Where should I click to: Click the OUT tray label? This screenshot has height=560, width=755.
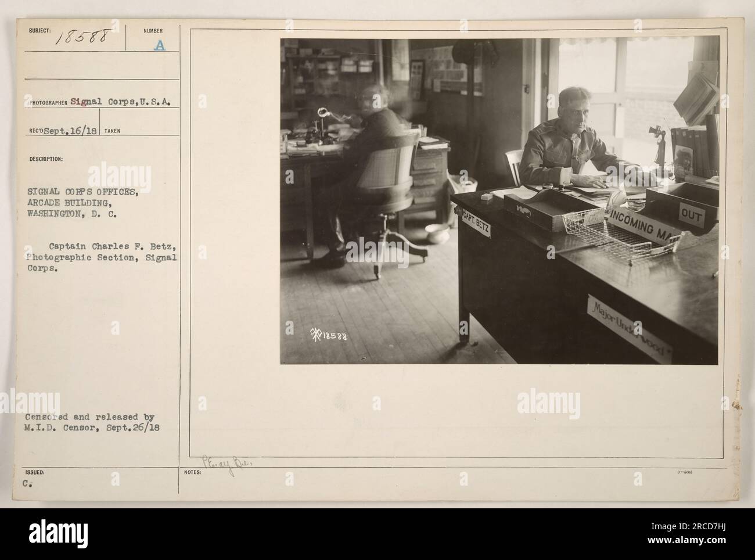[691, 217]
